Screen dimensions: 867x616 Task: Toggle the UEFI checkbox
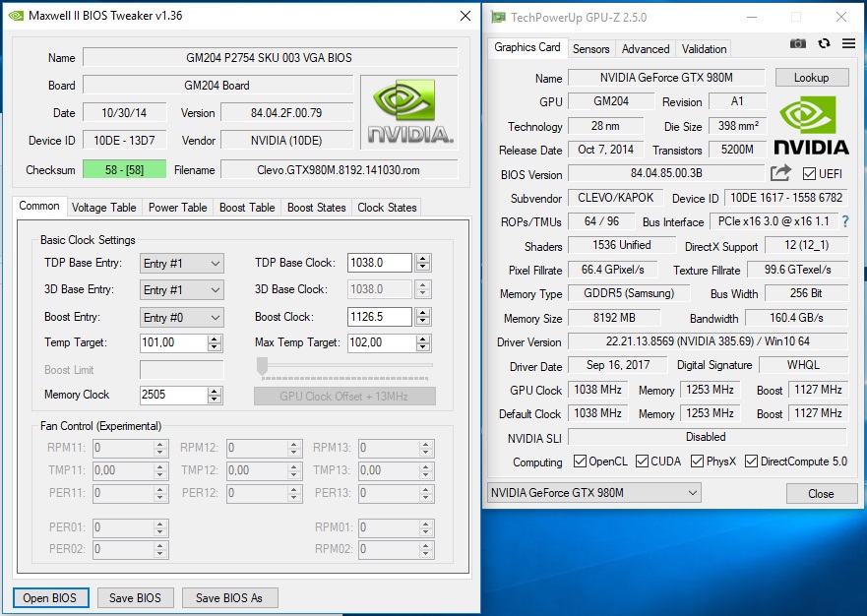click(x=809, y=173)
